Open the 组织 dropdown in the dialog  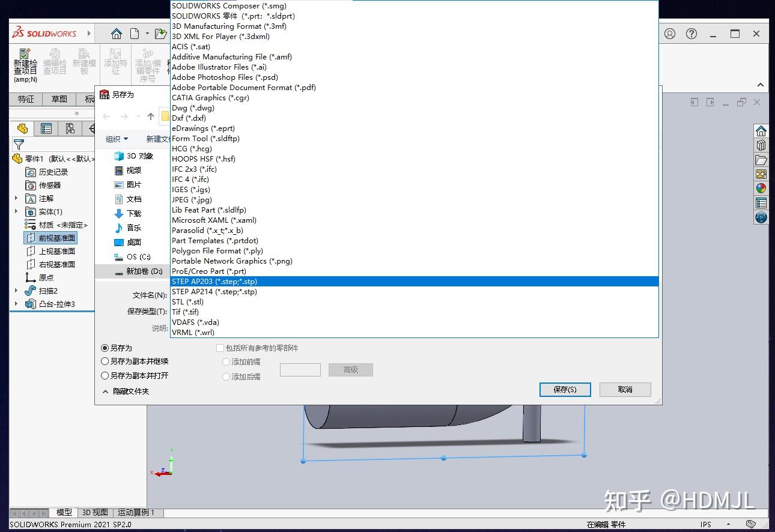pyautogui.click(x=116, y=139)
